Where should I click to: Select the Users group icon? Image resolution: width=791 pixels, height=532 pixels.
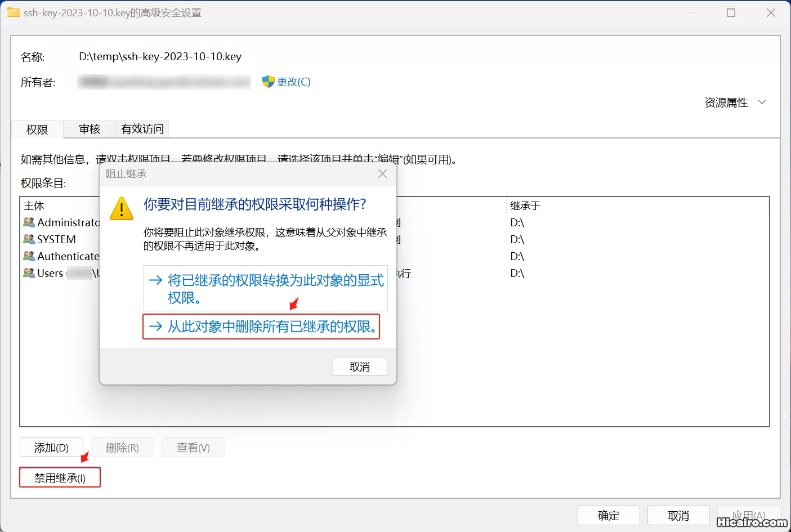pyautogui.click(x=29, y=273)
